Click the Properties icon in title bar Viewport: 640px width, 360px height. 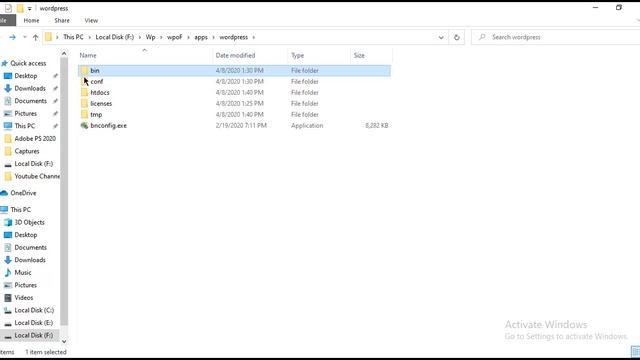(8, 8)
